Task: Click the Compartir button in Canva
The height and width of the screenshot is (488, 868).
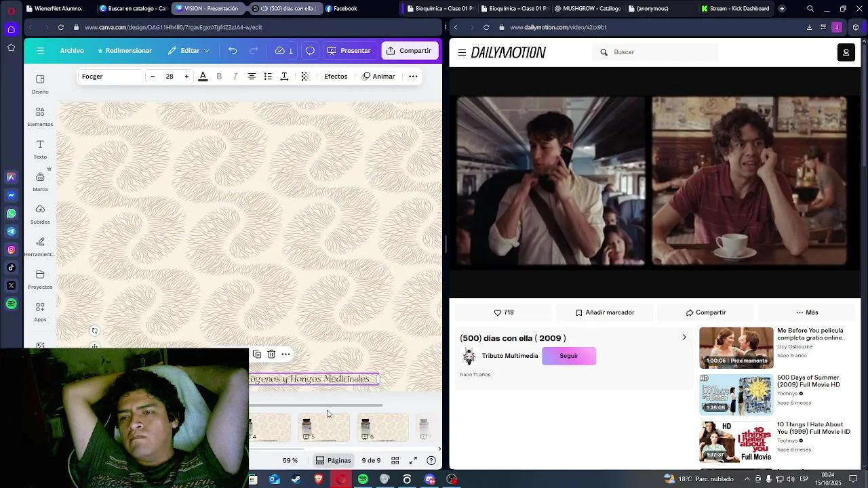Action: (x=410, y=51)
